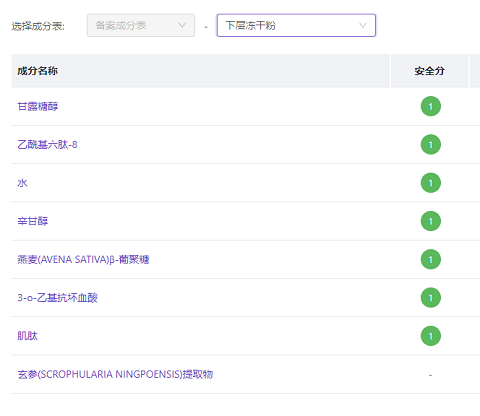Open the 备案成分表 dropdown
Viewport: 480px width, 416px height.
(x=141, y=25)
